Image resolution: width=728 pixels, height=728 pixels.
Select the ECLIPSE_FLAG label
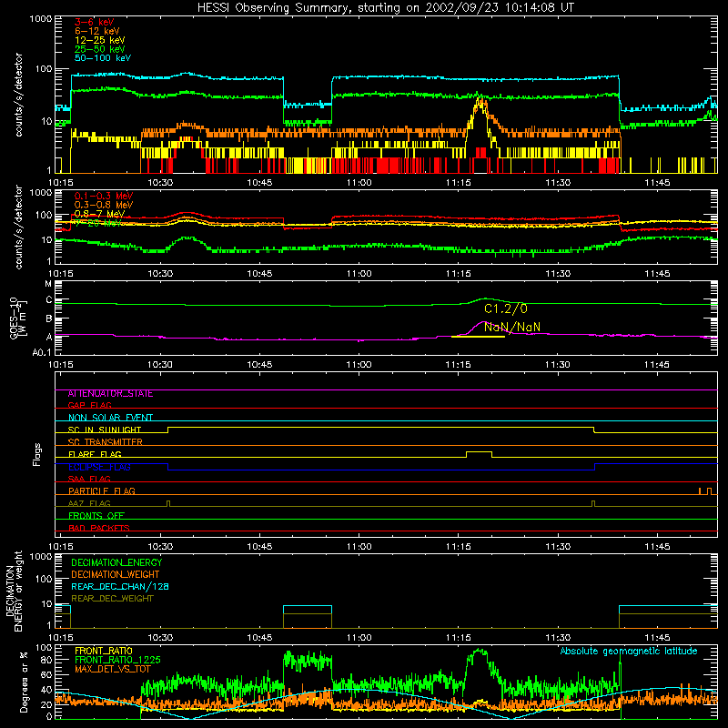click(99, 467)
